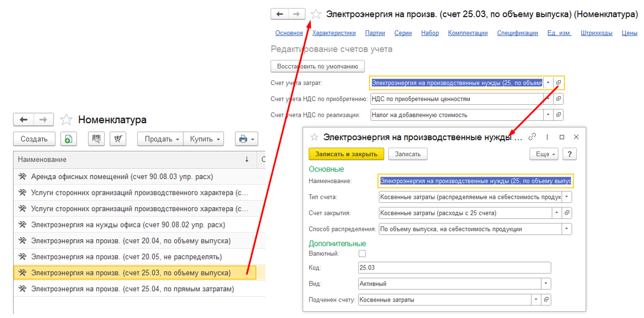The image size is (644, 318).
Task: Open the Основное link tab
Action: 289,33
